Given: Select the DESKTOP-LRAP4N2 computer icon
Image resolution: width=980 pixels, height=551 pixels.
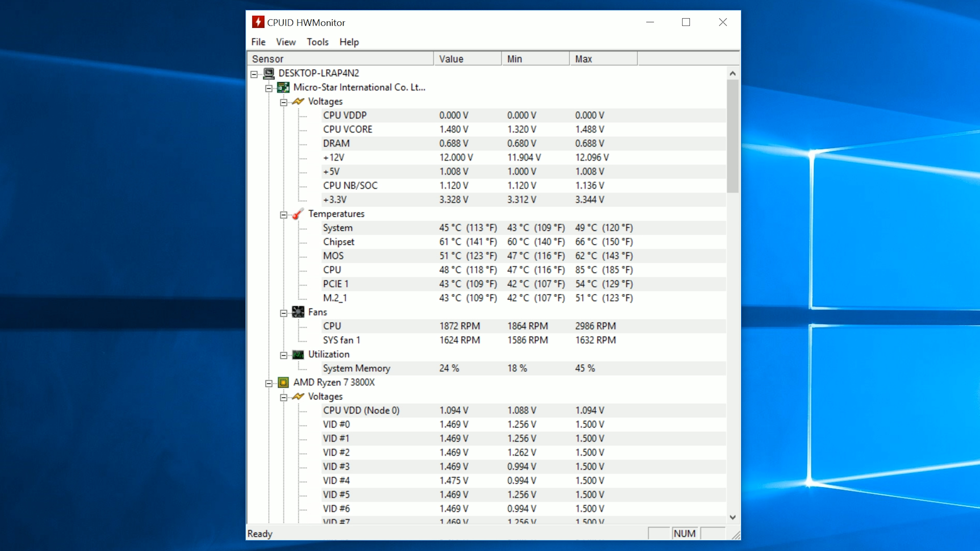Looking at the screenshot, I should (x=269, y=73).
